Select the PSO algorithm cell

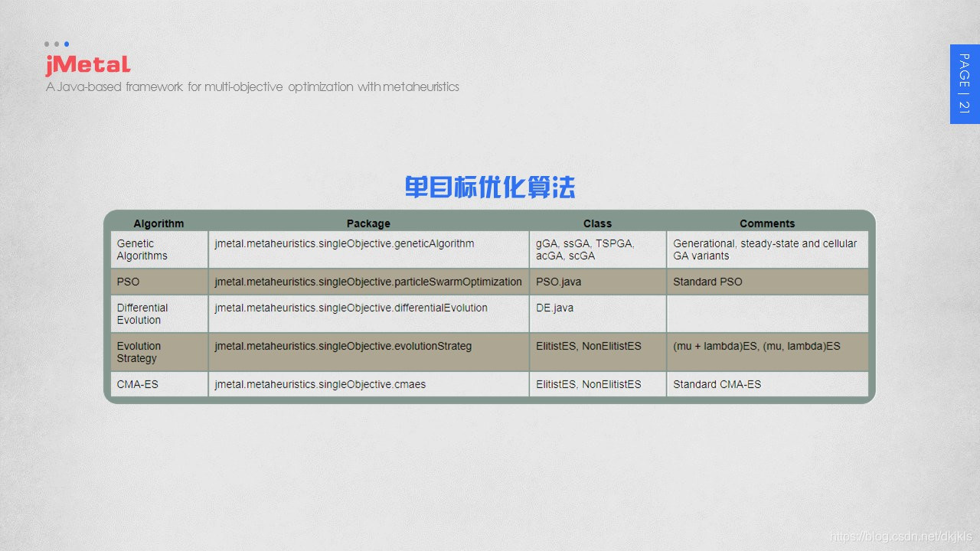coord(159,282)
